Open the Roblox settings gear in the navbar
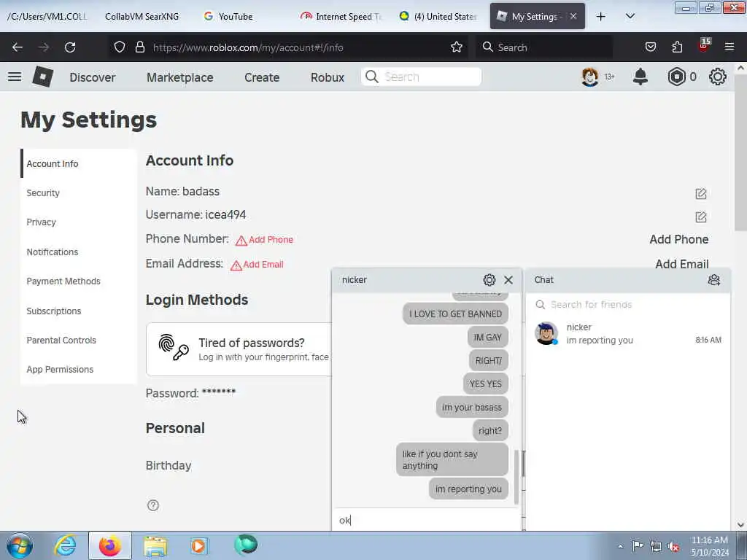747x560 pixels. coord(718,77)
